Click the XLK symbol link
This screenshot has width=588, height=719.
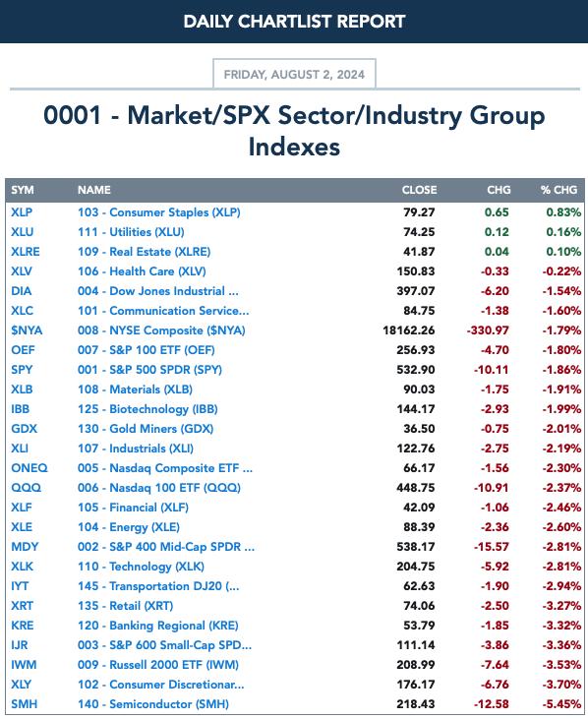coord(22,567)
